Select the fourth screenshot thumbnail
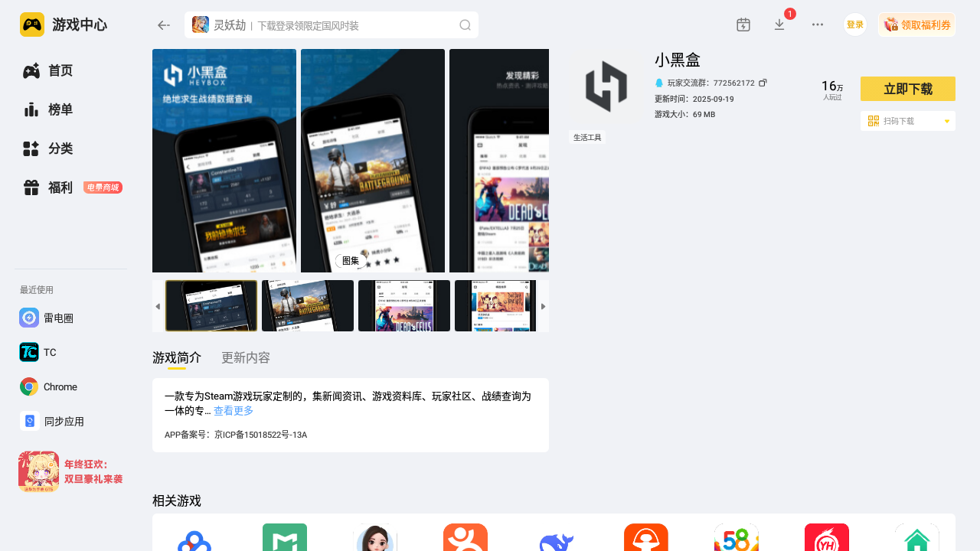This screenshot has height=551, width=980. [495, 305]
